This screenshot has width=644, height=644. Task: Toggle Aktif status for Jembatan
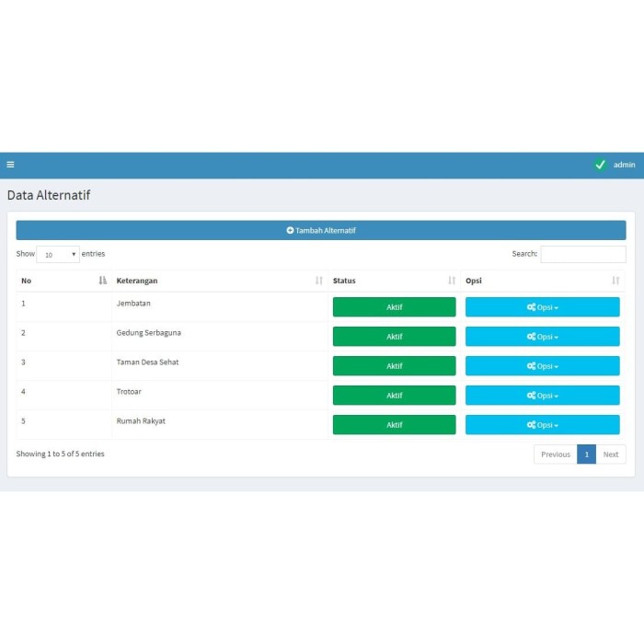(394, 307)
